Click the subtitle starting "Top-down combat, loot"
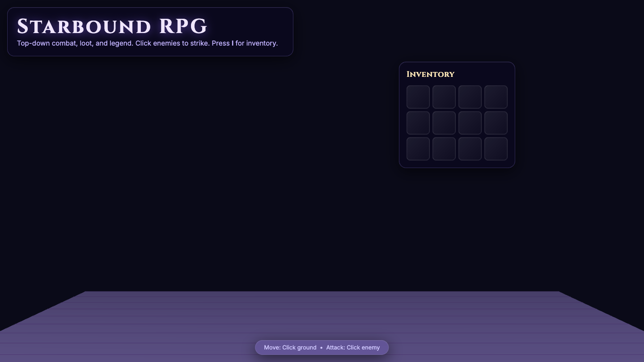644x362 pixels. click(148, 43)
